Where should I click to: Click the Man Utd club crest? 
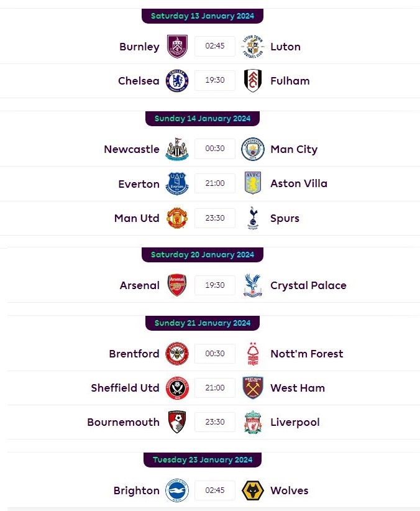pos(177,218)
